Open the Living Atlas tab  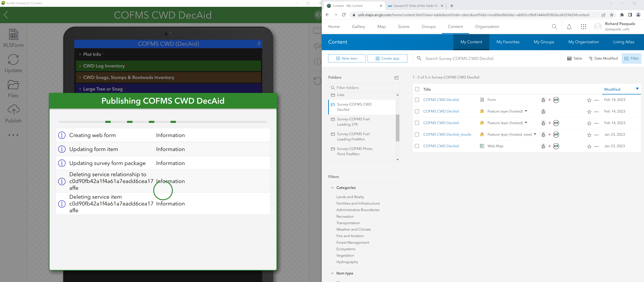624,42
